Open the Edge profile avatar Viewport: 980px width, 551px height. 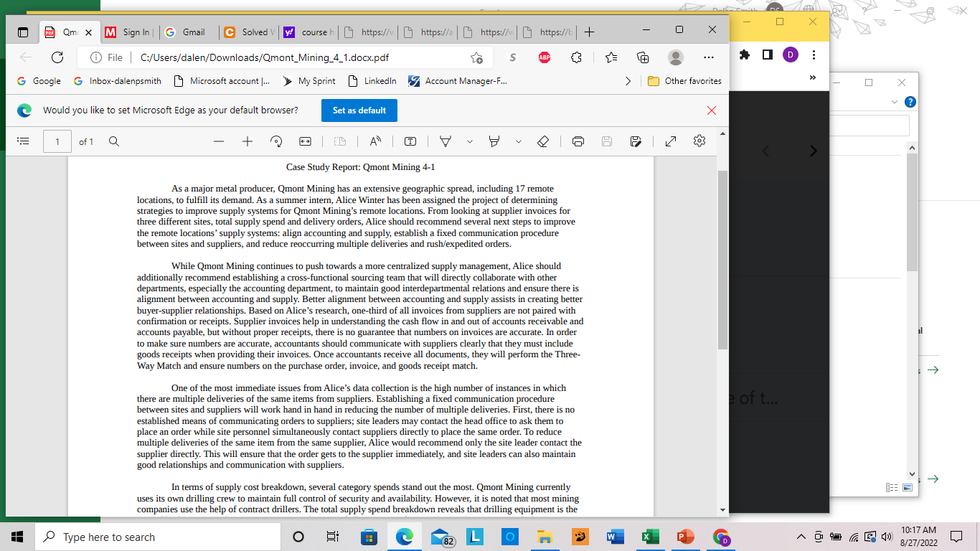click(675, 57)
